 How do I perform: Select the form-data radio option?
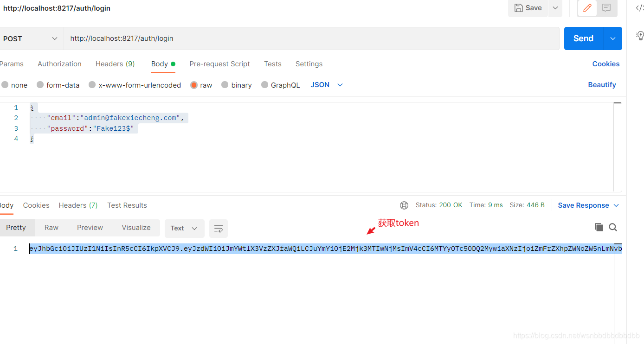(x=40, y=85)
